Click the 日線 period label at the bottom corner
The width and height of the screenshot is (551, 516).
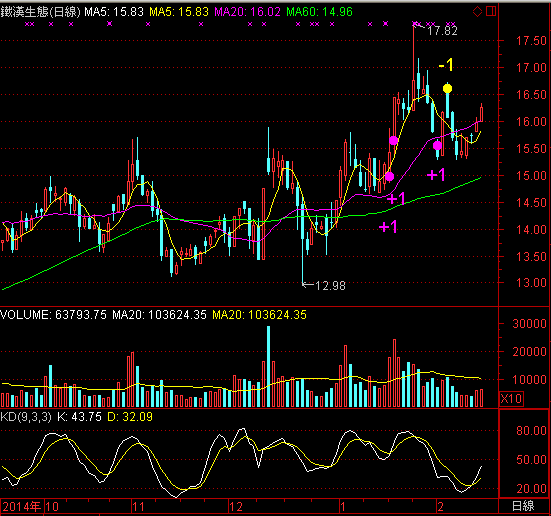(x=523, y=506)
